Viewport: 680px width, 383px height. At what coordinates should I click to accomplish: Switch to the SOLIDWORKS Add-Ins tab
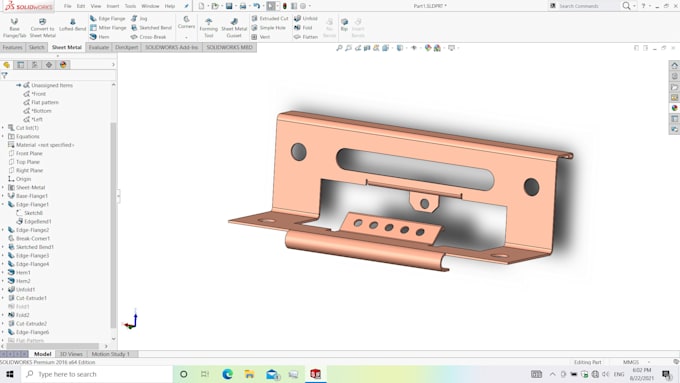point(171,47)
